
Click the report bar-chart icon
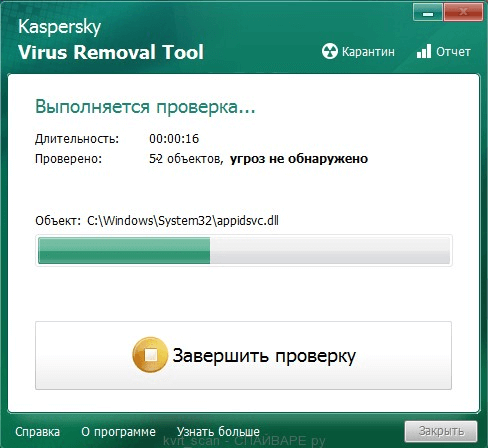pos(424,52)
